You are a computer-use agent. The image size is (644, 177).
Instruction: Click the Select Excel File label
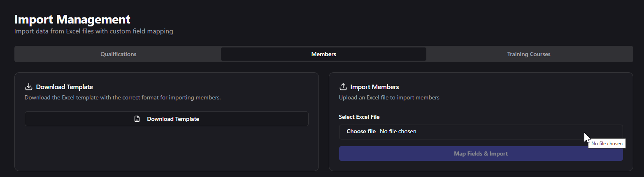pos(359,117)
